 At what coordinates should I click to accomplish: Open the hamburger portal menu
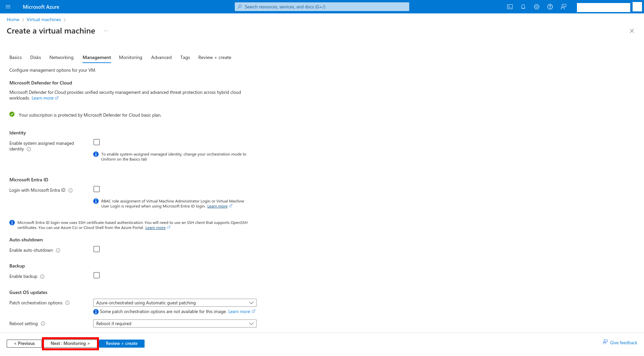pos(8,7)
